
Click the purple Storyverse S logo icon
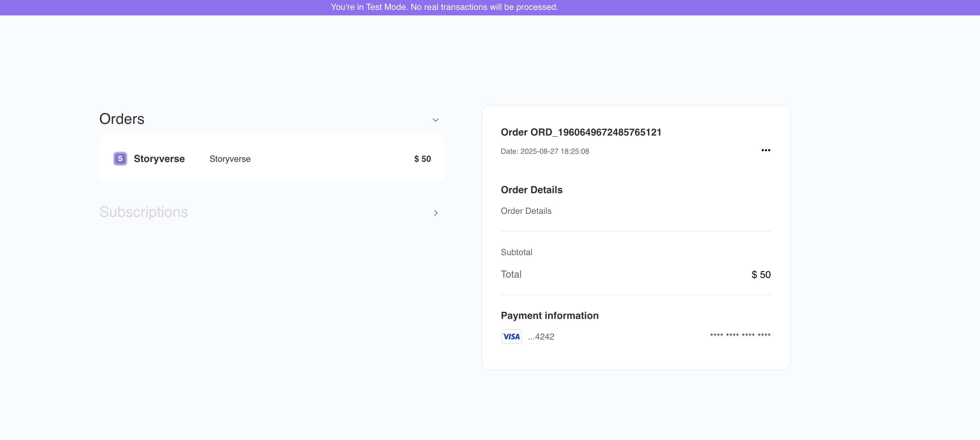(x=120, y=159)
